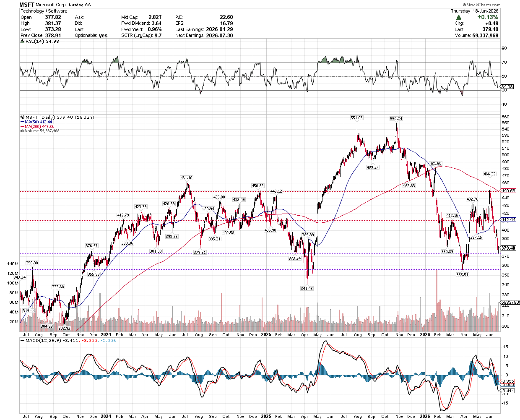520x420 pixels.
Task: Click the Open price 377.82
Action: 53,17
